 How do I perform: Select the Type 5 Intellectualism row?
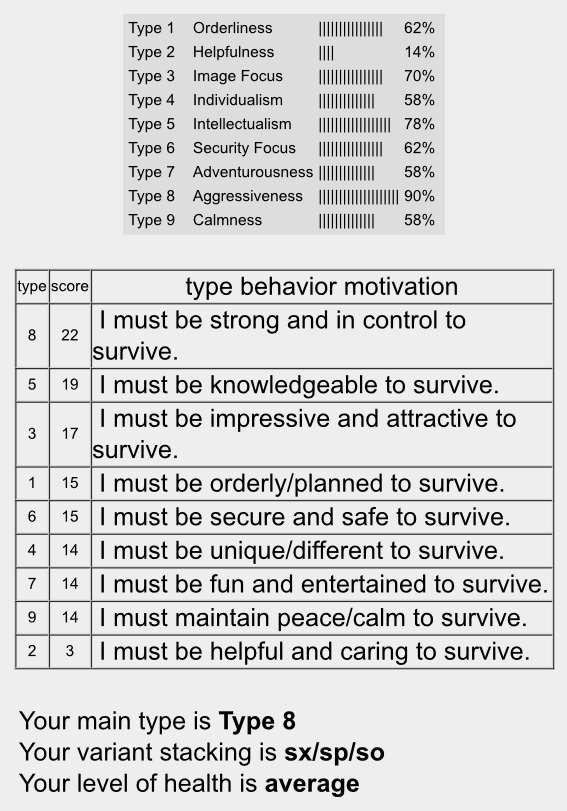pyautogui.click(x=282, y=124)
